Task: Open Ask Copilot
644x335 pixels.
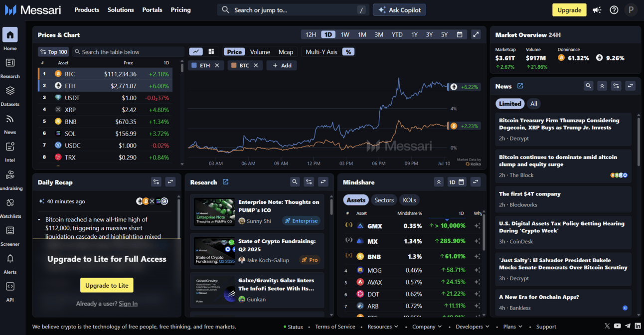Action: coord(400,10)
